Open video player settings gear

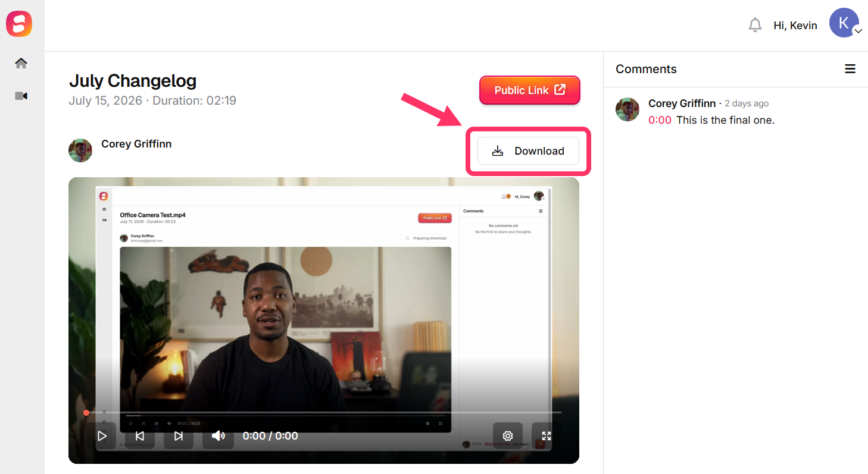point(508,436)
